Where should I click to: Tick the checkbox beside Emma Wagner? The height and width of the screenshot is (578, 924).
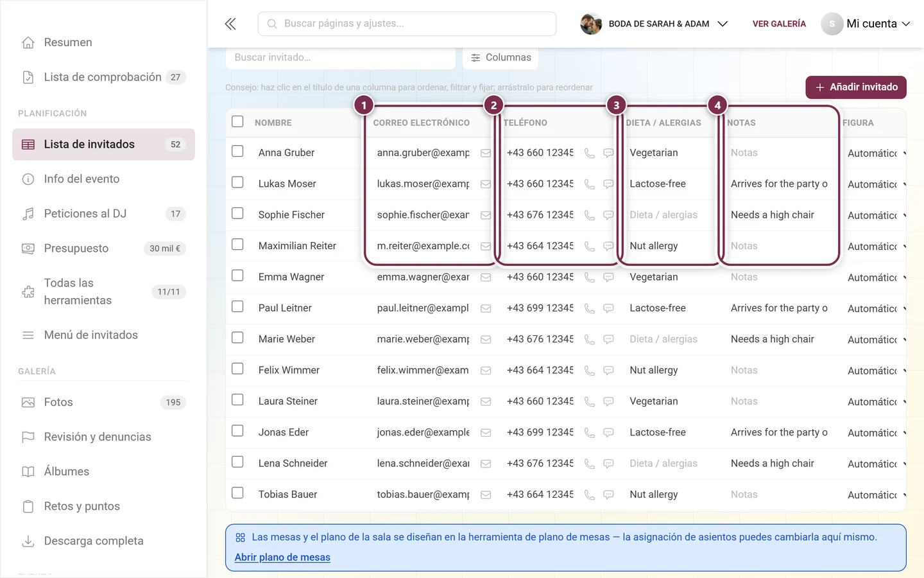point(237,275)
